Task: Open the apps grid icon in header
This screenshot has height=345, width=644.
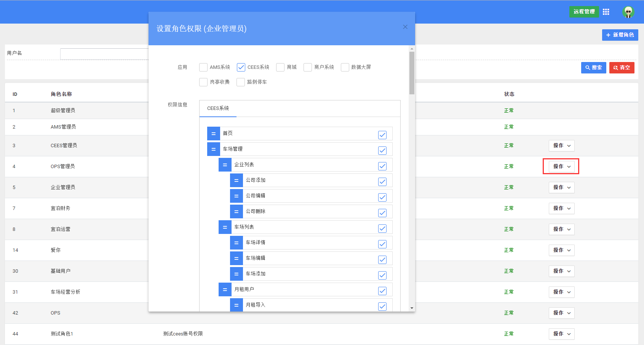Action: click(x=606, y=12)
